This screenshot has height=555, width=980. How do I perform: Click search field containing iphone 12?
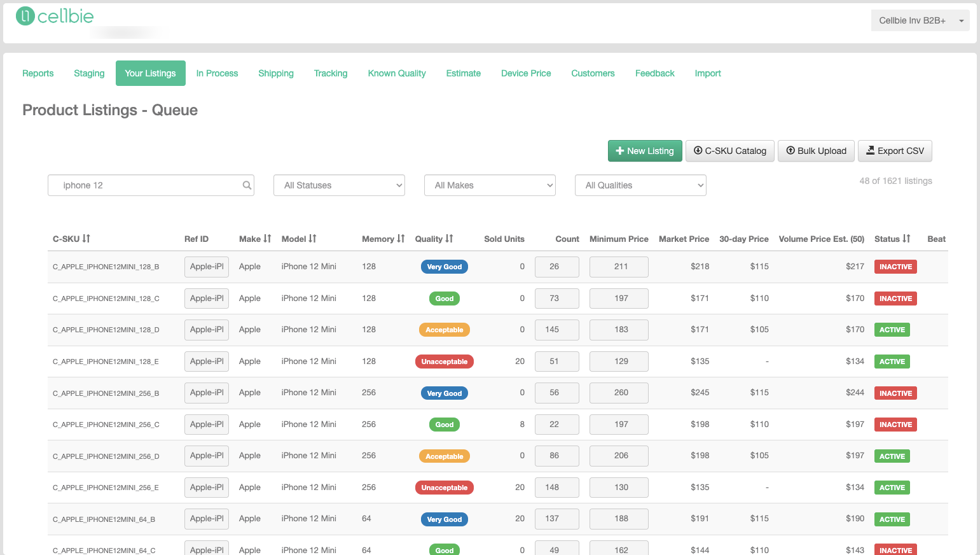151,185
